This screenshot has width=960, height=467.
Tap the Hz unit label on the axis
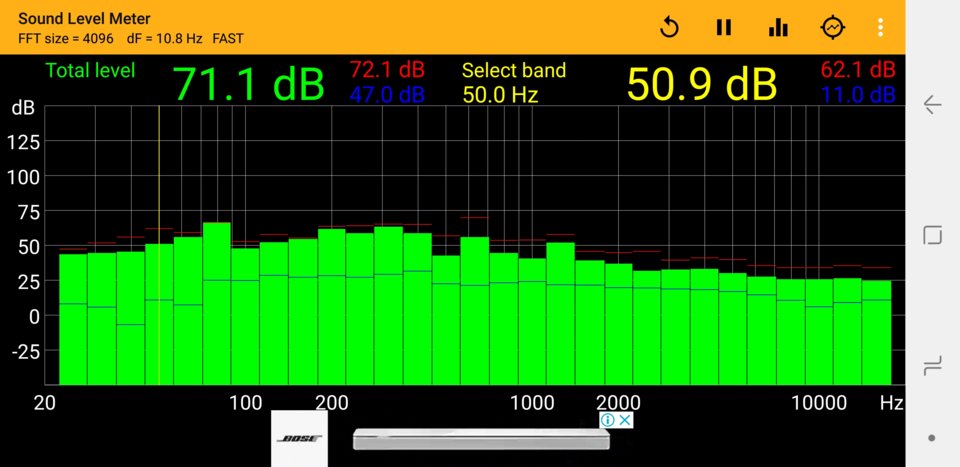[891, 403]
